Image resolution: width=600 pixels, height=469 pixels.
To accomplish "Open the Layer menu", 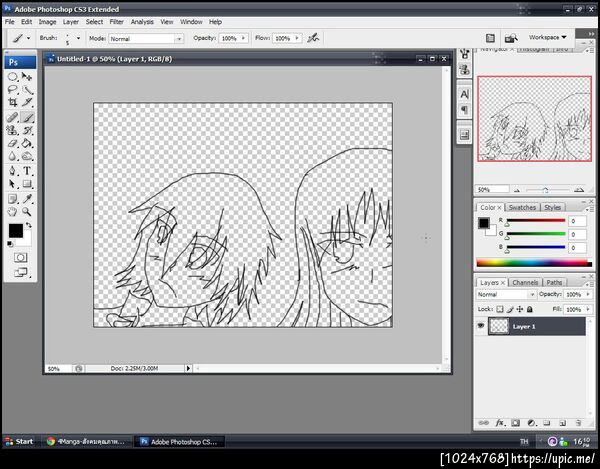I will coord(71,22).
